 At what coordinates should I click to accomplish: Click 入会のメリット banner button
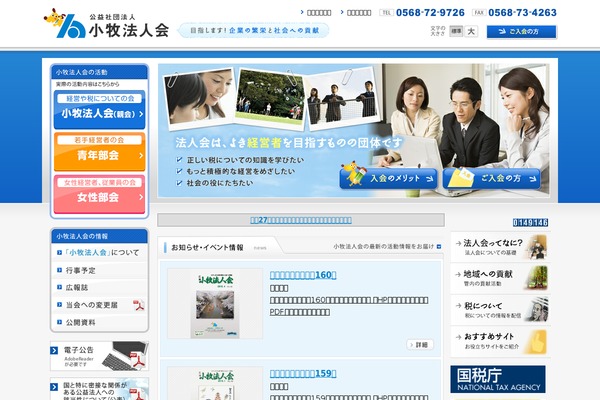(388, 178)
